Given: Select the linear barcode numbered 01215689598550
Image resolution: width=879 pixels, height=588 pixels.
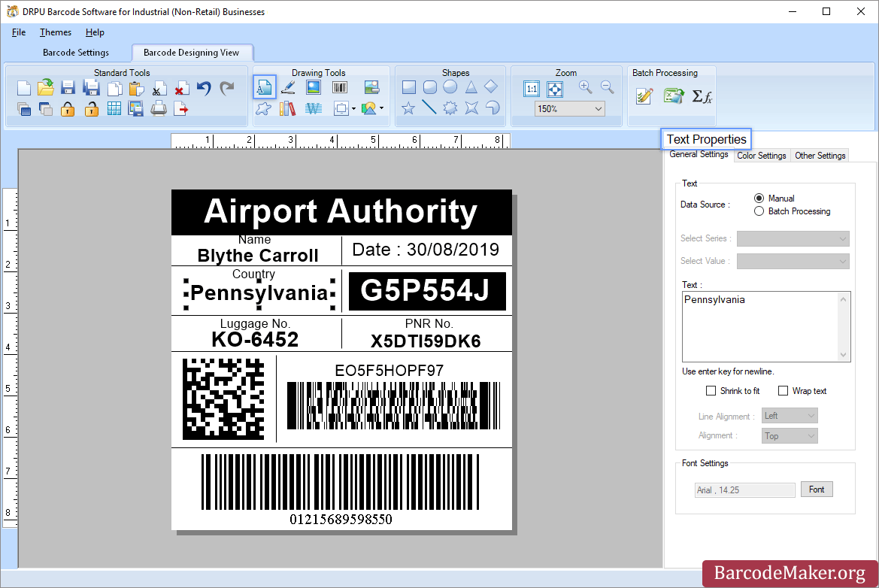Looking at the screenshot, I should pos(341,482).
